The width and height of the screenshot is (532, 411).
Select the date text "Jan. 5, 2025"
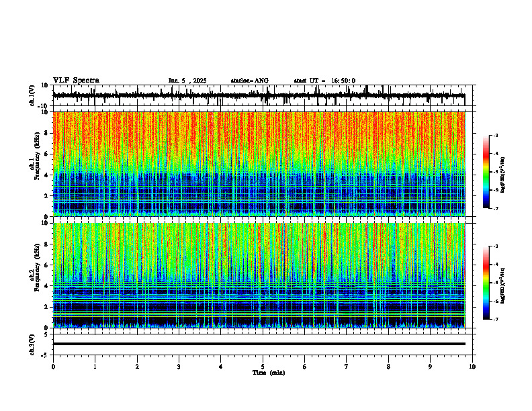click(x=187, y=81)
